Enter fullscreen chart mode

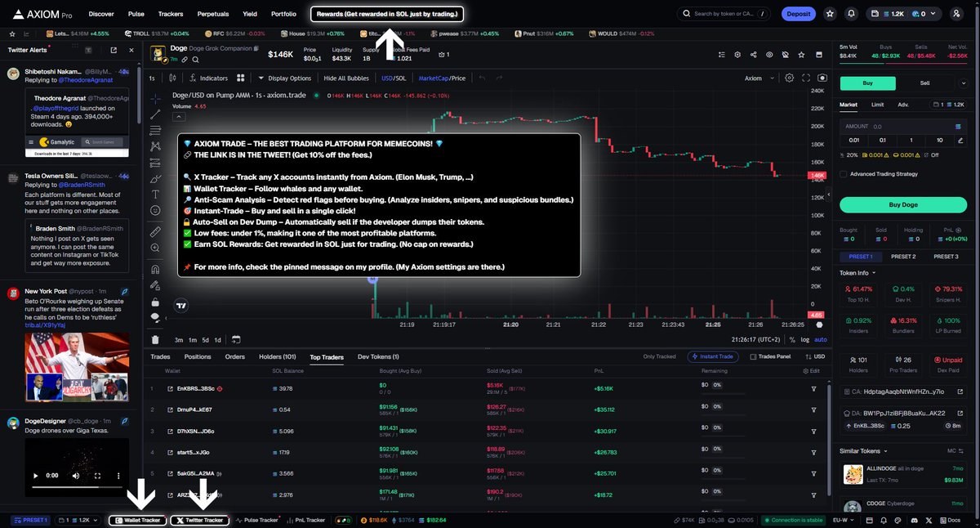coord(806,78)
